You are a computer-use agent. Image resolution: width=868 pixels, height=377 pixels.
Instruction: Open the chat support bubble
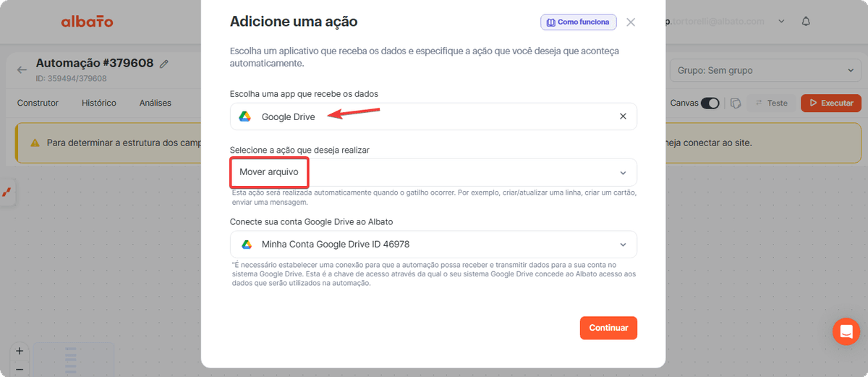pos(846,331)
